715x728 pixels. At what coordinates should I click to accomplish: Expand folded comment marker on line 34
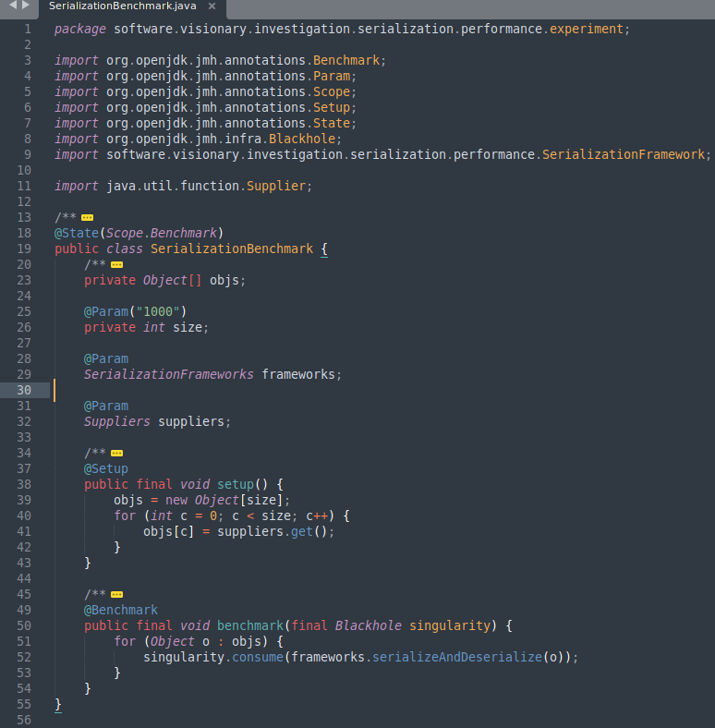[x=117, y=454]
